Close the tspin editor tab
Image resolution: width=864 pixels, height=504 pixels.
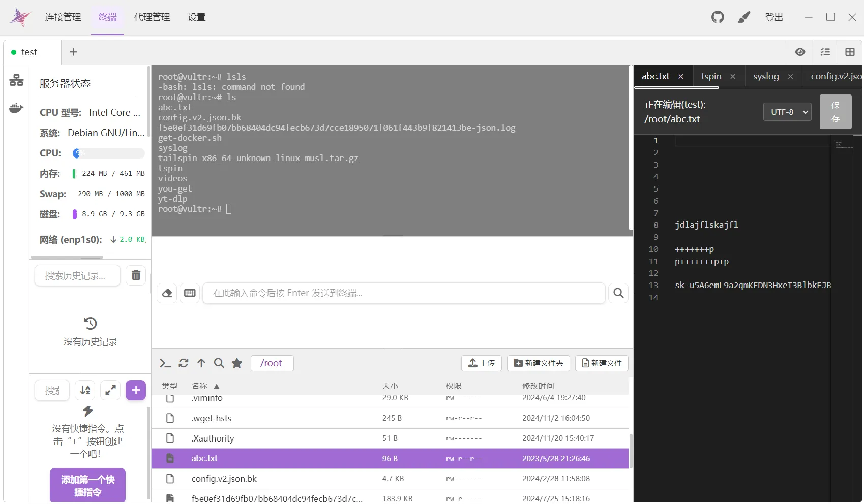(x=733, y=76)
